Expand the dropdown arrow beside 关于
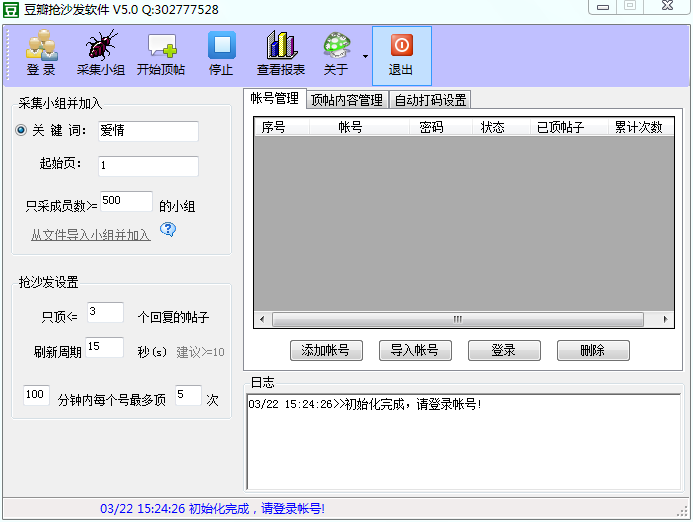693x522 pixels. pos(365,56)
